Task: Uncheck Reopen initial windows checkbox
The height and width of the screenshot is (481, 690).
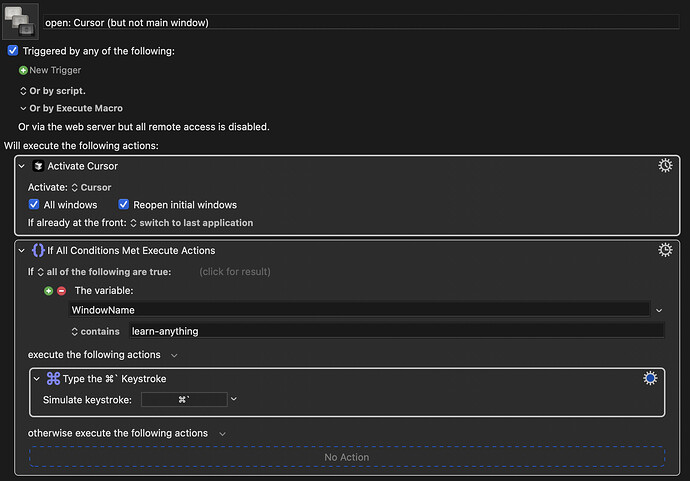Action: [x=111, y=204]
